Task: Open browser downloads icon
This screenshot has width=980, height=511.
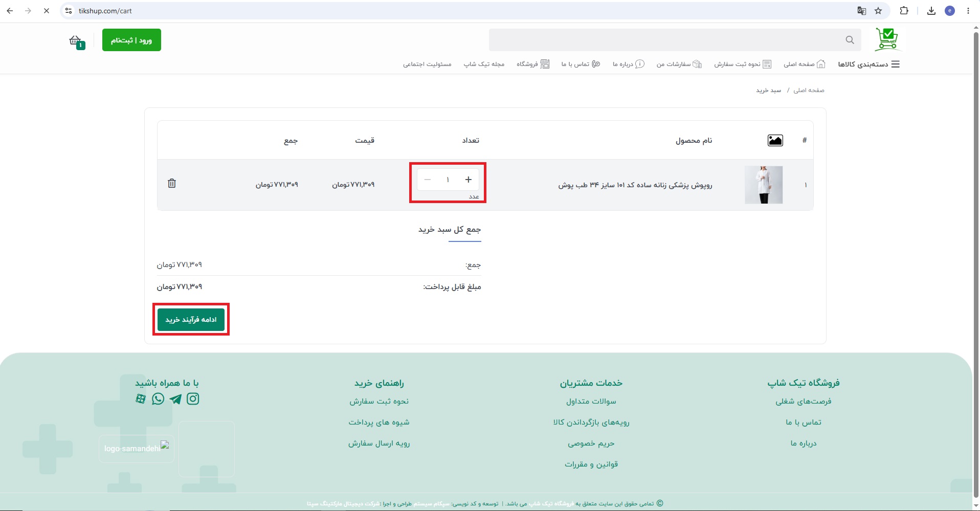Action: [931, 11]
